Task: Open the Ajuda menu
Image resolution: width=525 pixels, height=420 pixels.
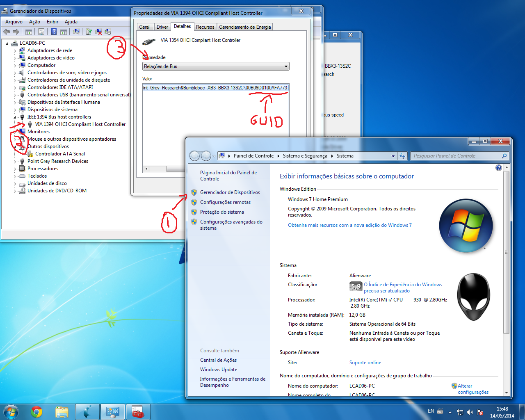Action: (71, 22)
